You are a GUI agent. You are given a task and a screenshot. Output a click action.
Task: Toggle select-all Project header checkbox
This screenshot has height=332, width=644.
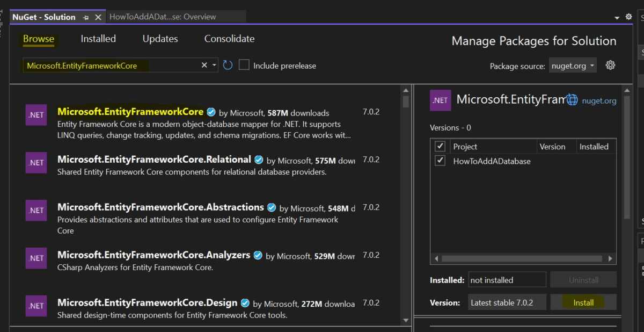tap(440, 146)
